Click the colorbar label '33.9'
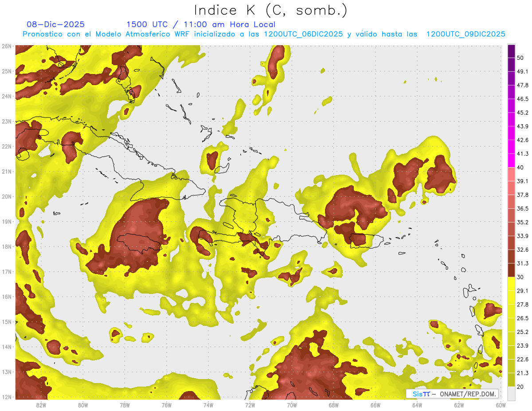The height and width of the screenshot is (411, 532). 522,236
